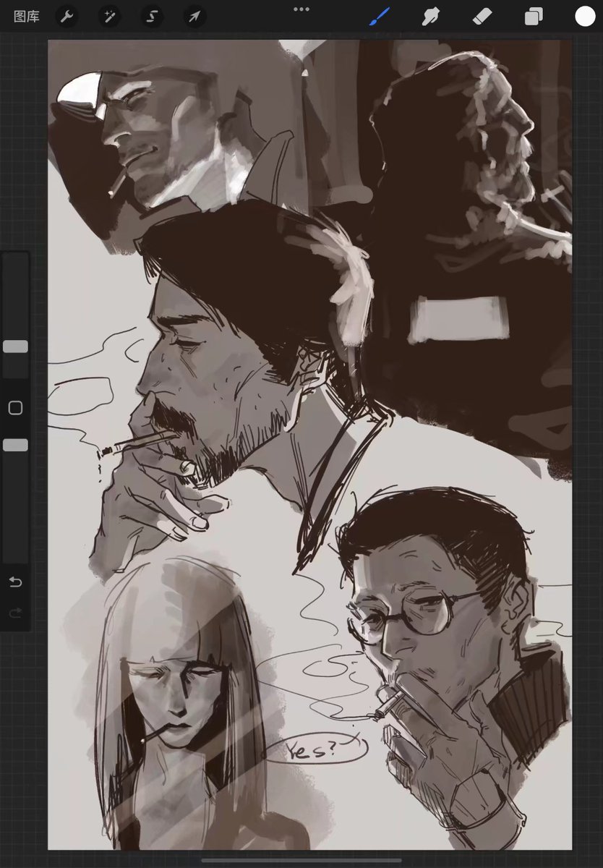Screen dimensions: 603x868
Task: Tap the square modify button on sidebar
Action: coord(15,408)
